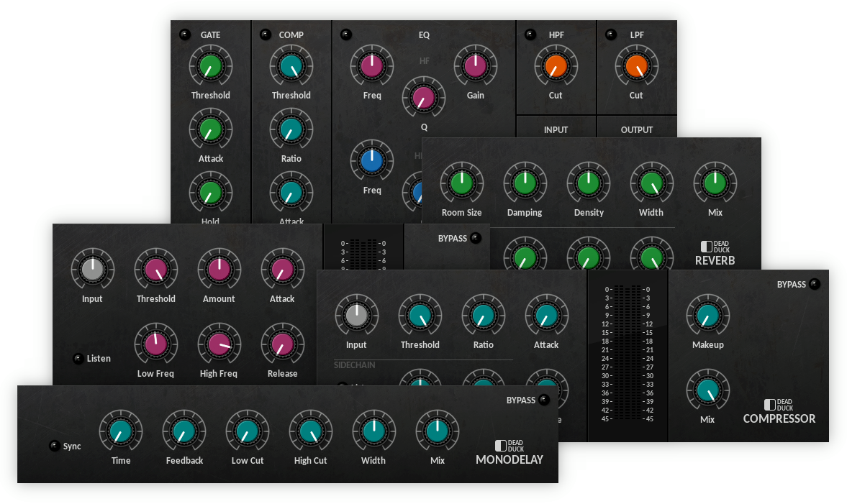This screenshot has width=847, height=504.
Task: Toggle the COMP section LED switch
Action: pyautogui.click(x=266, y=35)
